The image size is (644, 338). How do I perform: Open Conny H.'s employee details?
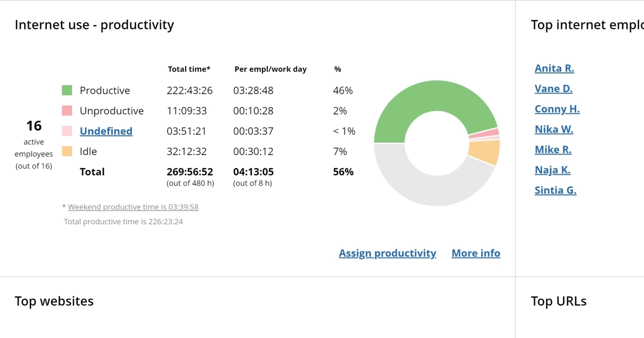tap(557, 109)
